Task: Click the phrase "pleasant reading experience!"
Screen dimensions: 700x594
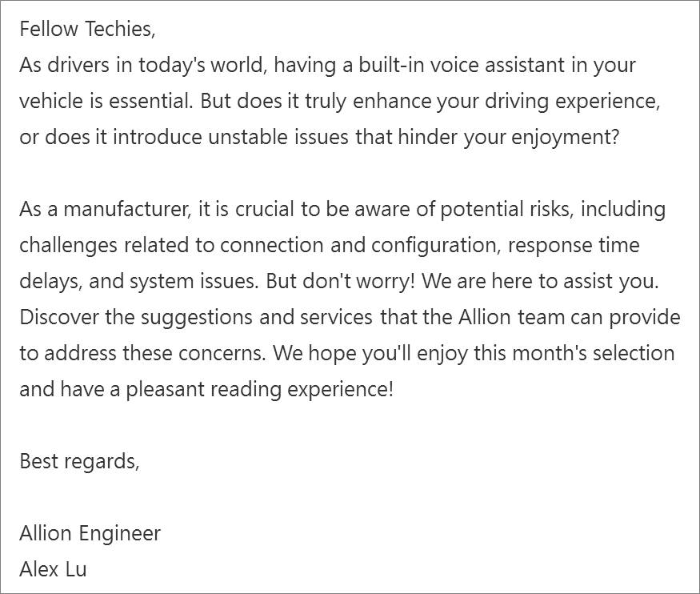Action: (259, 390)
